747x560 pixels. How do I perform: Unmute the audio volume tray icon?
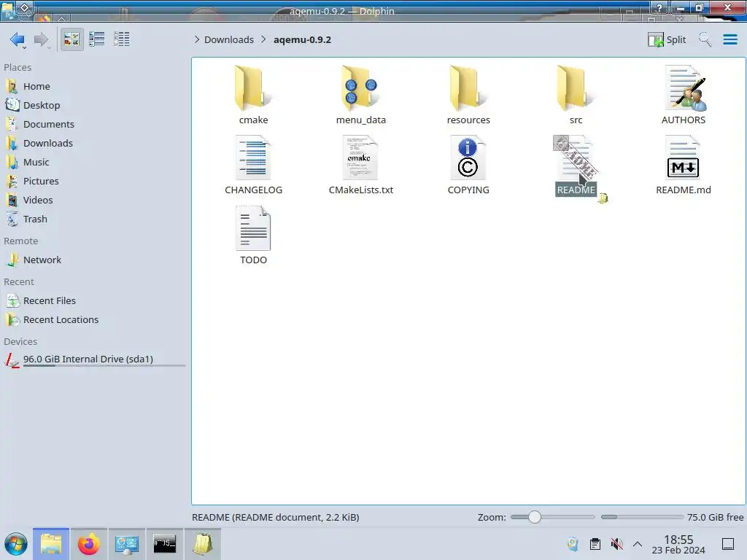point(616,544)
